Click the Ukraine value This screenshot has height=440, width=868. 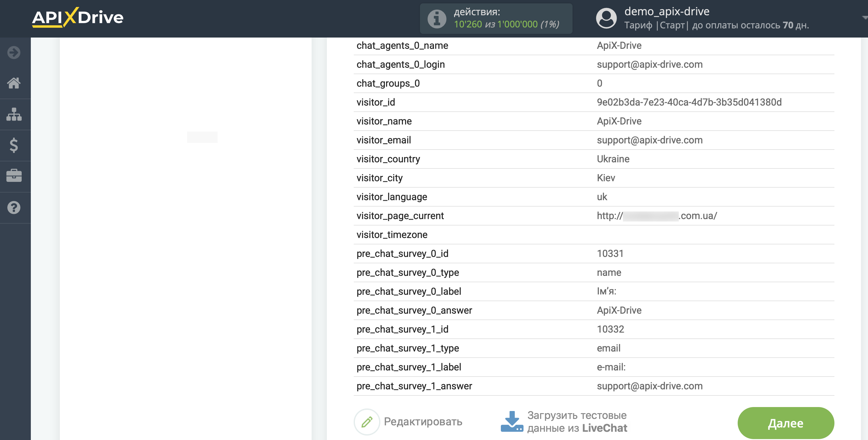(x=613, y=159)
